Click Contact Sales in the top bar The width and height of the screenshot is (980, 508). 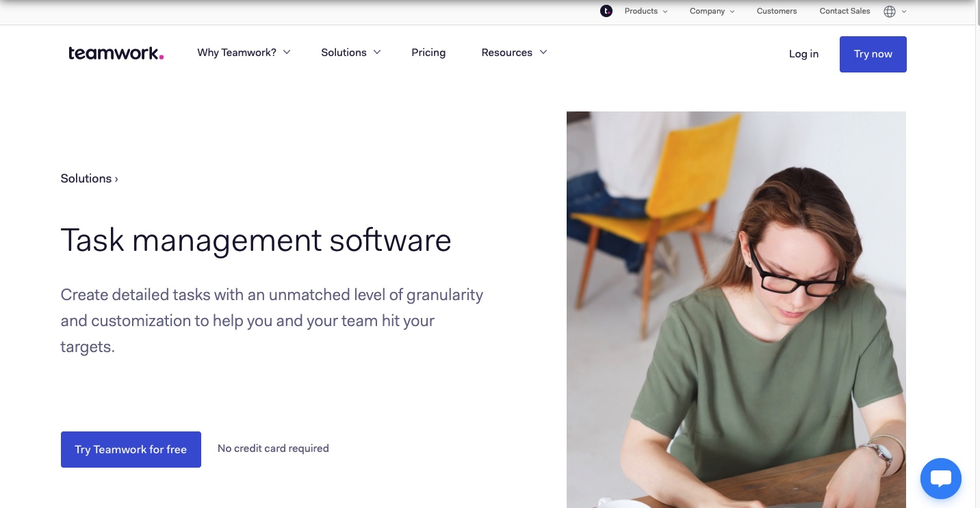(x=844, y=11)
